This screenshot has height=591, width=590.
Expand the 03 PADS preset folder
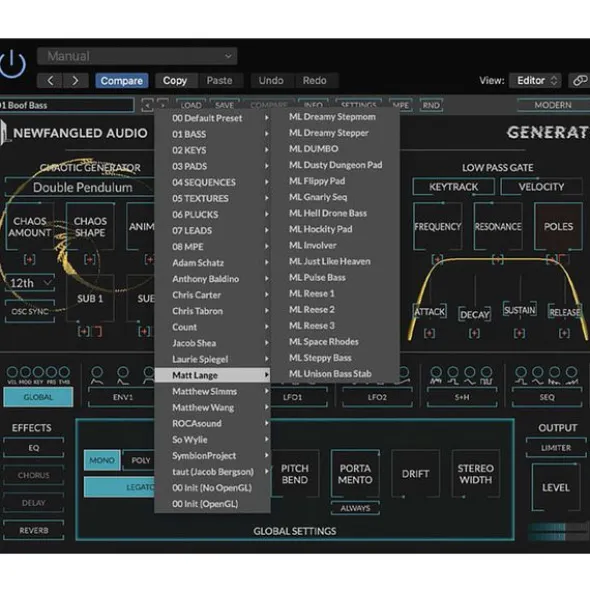pyautogui.click(x=212, y=166)
